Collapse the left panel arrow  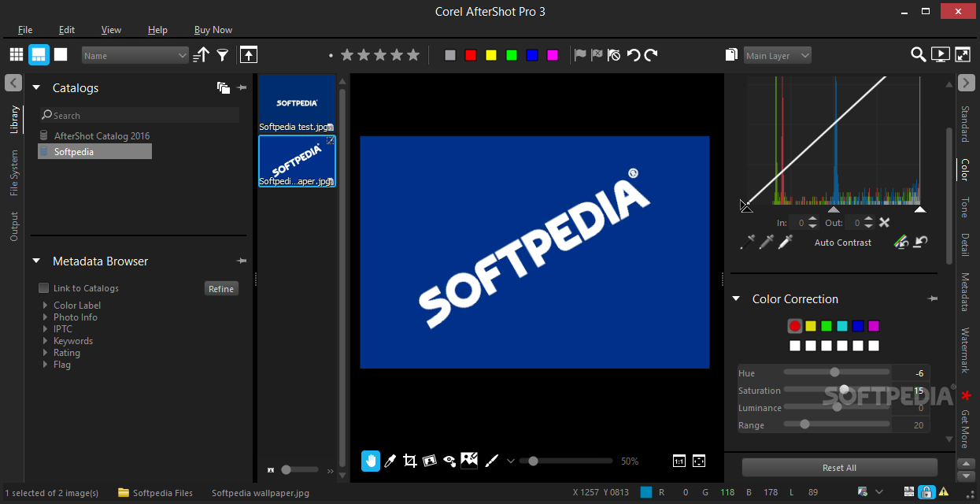click(13, 83)
